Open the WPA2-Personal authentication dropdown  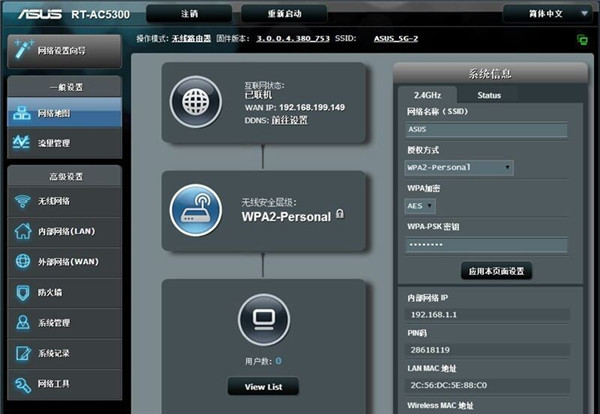459,168
